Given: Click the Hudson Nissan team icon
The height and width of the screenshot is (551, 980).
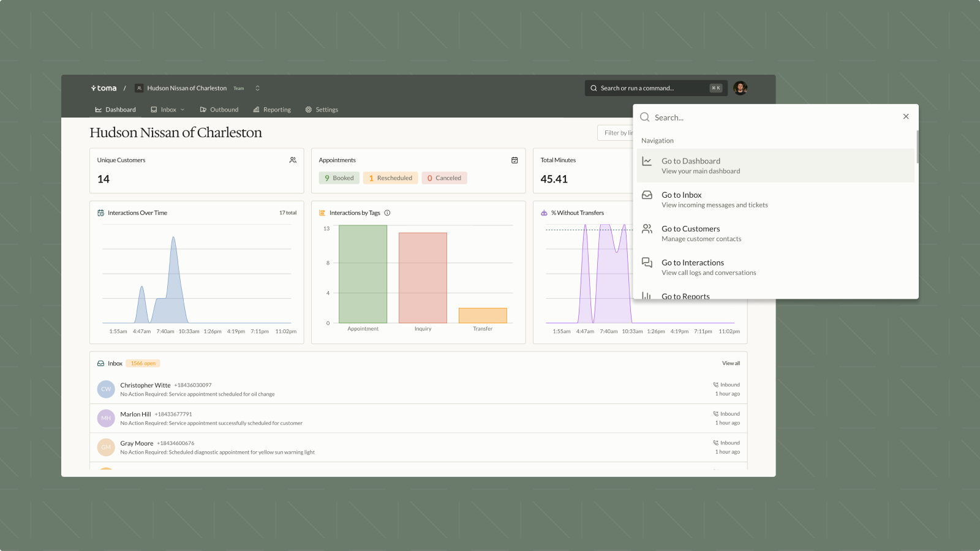Looking at the screenshot, I should pyautogui.click(x=139, y=88).
